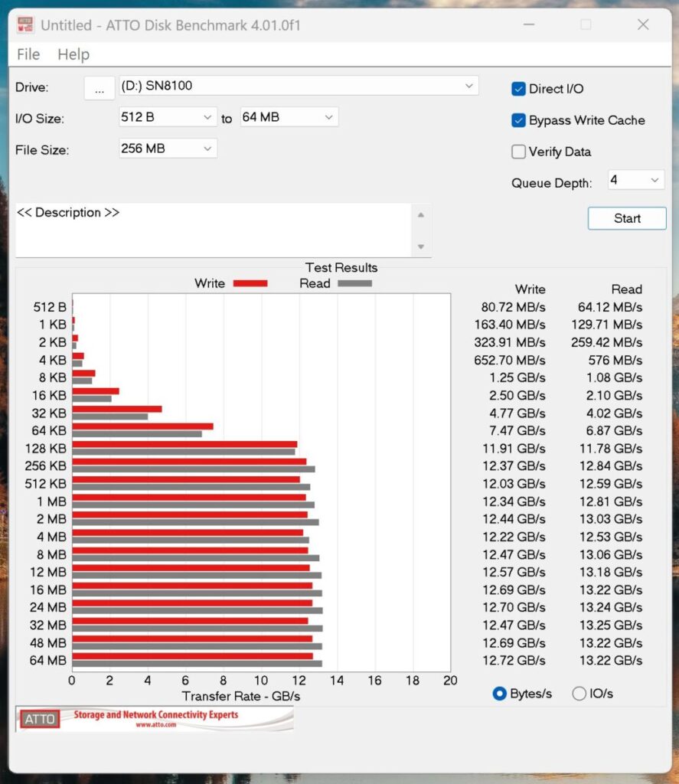The width and height of the screenshot is (679, 784).
Task: Click the 259.42 MB/s read value
Action: point(606,342)
